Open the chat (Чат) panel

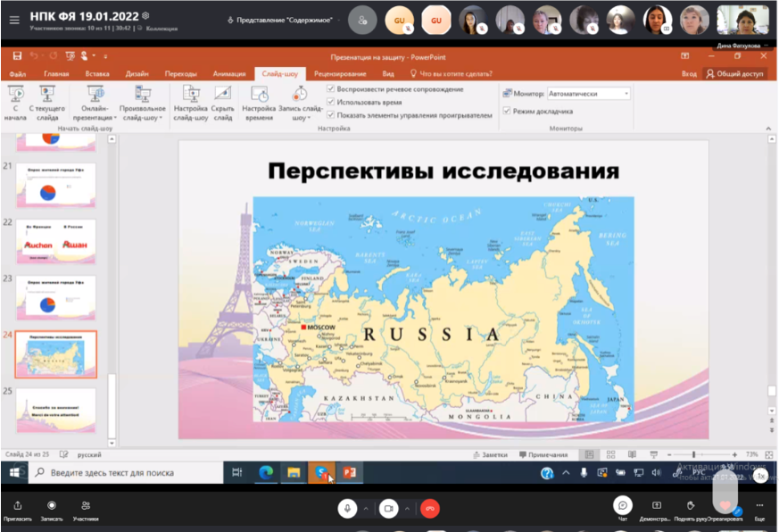[623, 505]
